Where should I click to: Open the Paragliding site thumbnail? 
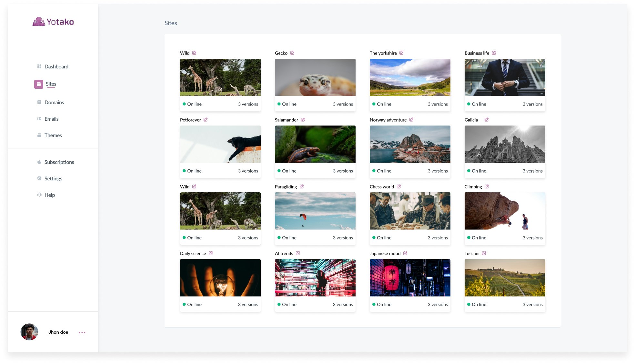[x=315, y=211]
